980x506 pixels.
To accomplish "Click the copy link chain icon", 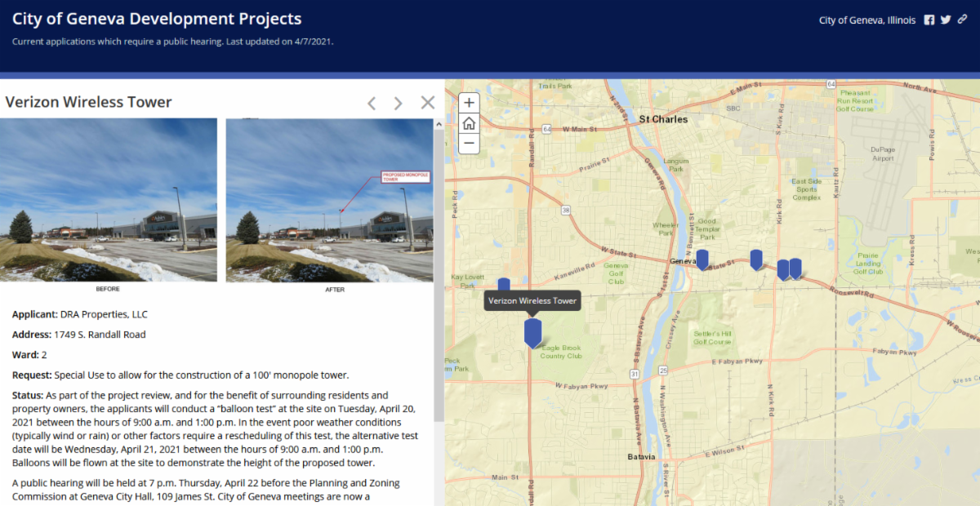I will pyautogui.click(x=963, y=20).
